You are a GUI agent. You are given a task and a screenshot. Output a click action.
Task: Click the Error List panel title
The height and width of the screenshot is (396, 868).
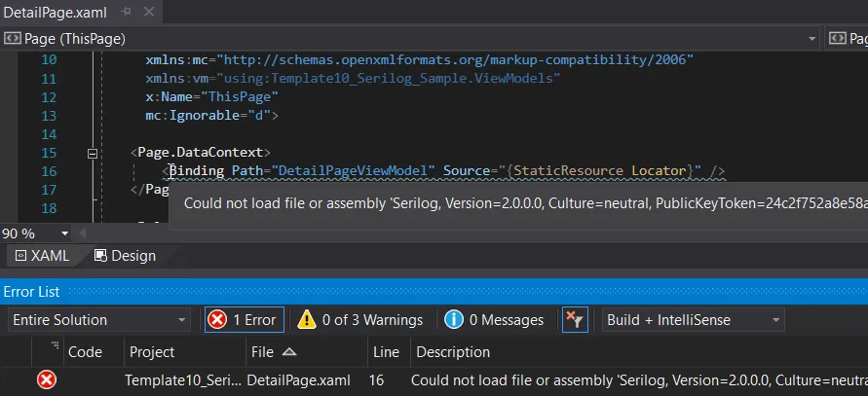(31, 292)
